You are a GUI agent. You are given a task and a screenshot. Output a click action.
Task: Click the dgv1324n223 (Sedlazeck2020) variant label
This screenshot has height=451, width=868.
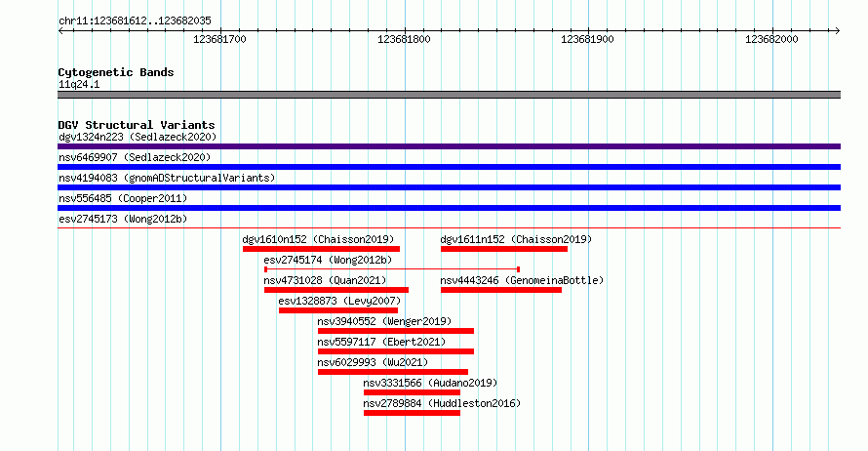(138, 137)
